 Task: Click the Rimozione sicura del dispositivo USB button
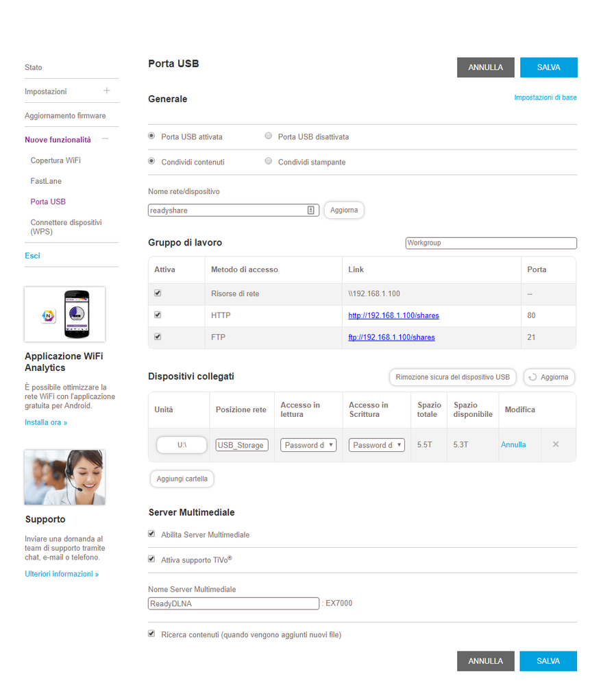click(x=452, y=377)
